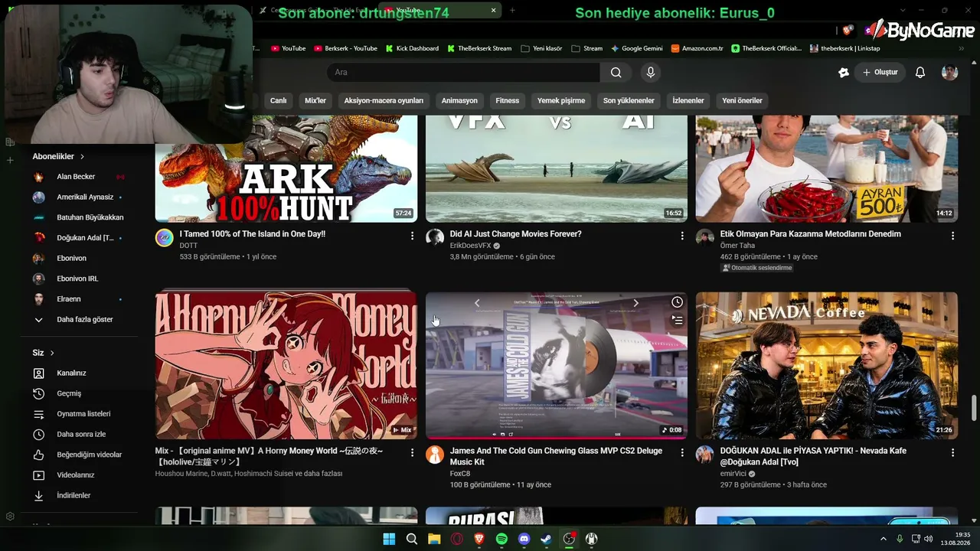Screen dimensions: 980x551
Task: Open options for Did AI Just Change Movies
Action: [682, 236]
